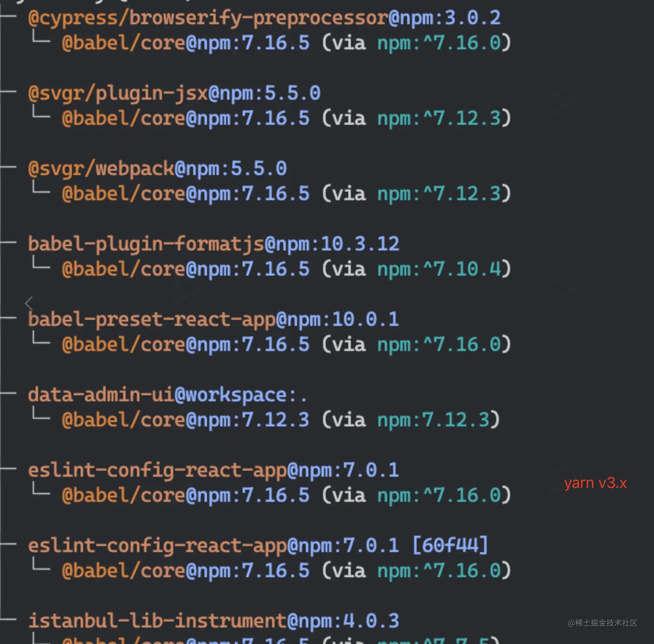
Task: Select the istanbul-lib-instrument@npm:4.0.3 entry
Action: 214,621
